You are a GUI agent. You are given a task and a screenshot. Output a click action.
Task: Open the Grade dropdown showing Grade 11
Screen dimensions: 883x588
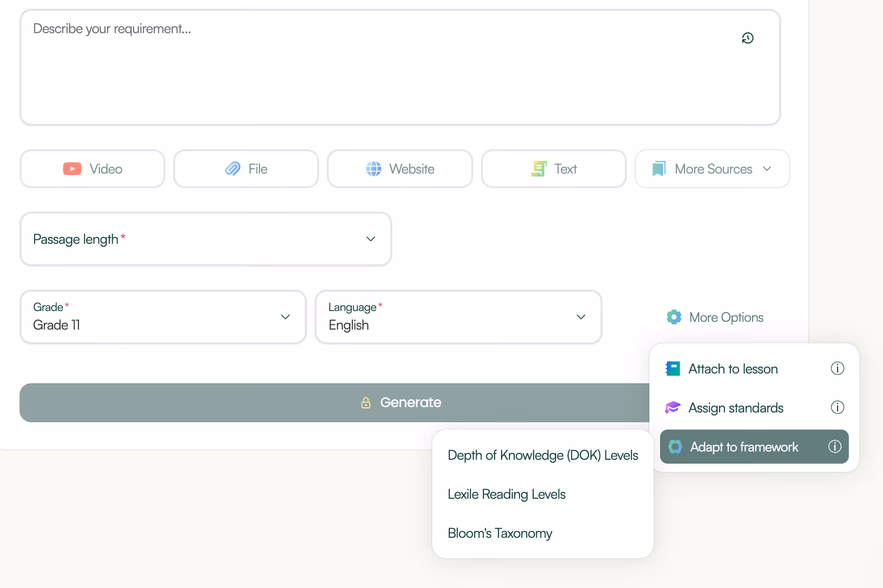coord(163,317)
